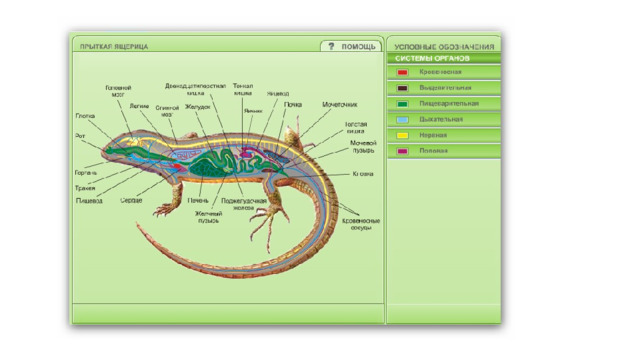Screen dimensions: 640x360
Task: Click the Сердце label
Action: 131,200
